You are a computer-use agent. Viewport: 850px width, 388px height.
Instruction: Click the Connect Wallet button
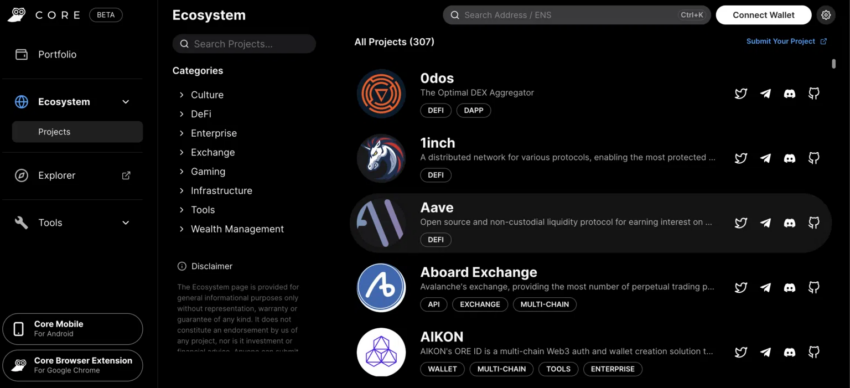[763, 15]
